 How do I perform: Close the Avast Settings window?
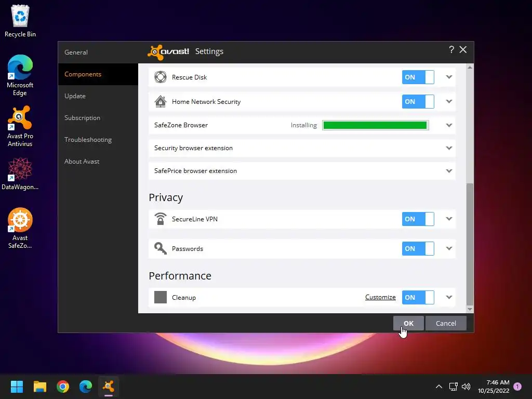tap(463, 50)
